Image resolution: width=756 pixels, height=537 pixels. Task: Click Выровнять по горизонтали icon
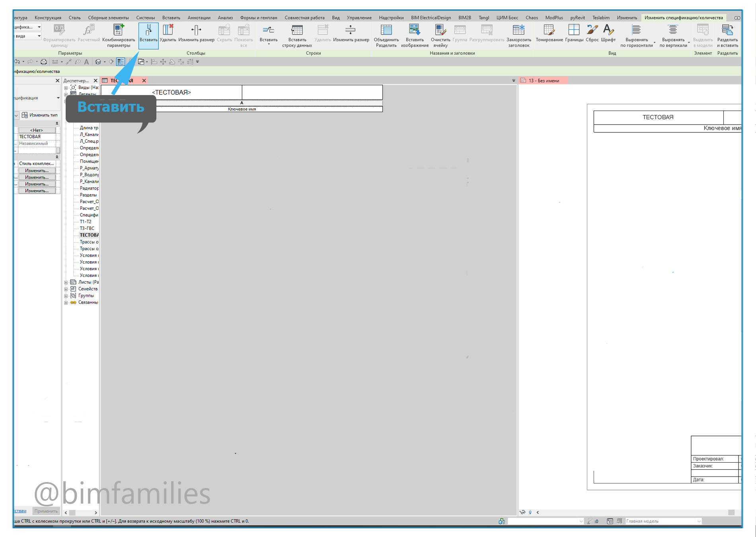click(637, 35)
